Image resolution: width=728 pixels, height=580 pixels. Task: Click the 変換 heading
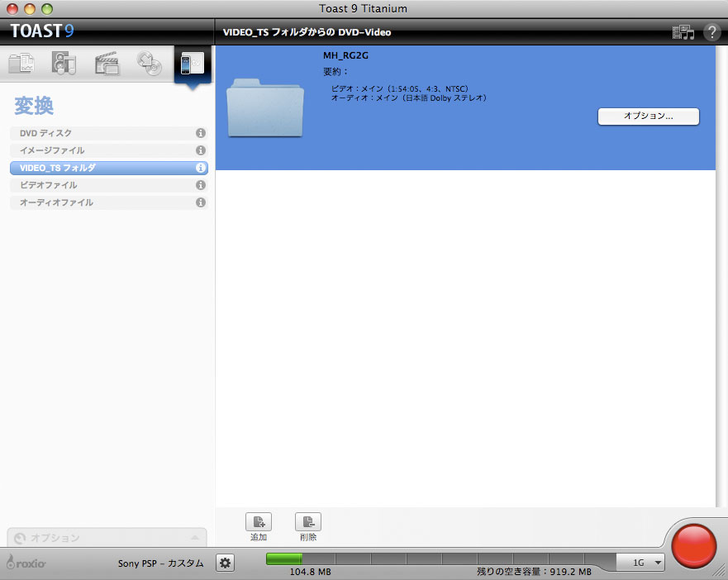click(x=34, y=106)
